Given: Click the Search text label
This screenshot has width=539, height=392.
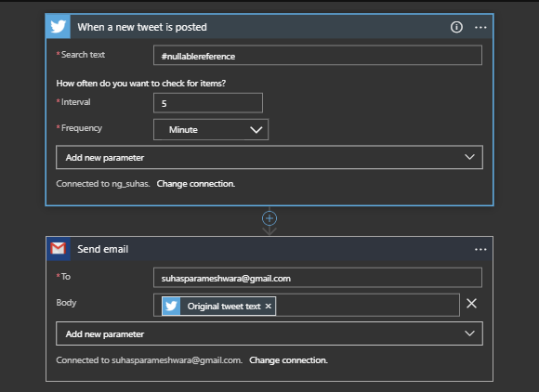Looking at the screenshot, I should point(83,55).
